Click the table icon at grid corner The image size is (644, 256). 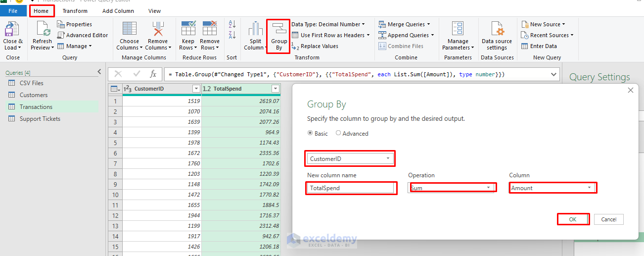[x=115, y=89]
